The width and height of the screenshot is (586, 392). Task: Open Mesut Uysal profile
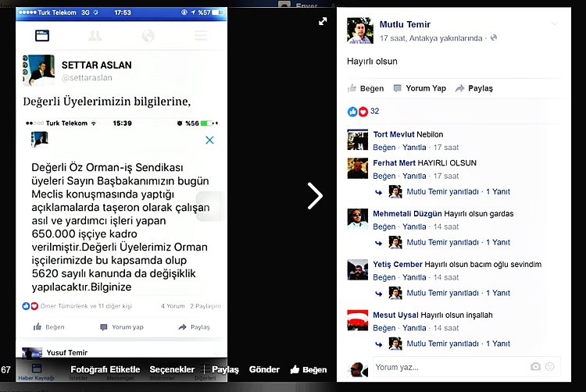click(x=395, y=315)
